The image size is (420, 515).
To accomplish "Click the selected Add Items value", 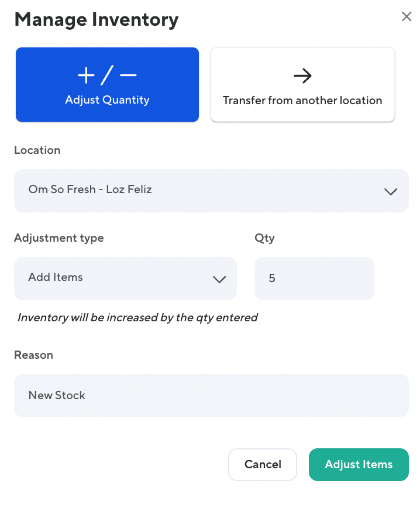I will pos(56,277).
